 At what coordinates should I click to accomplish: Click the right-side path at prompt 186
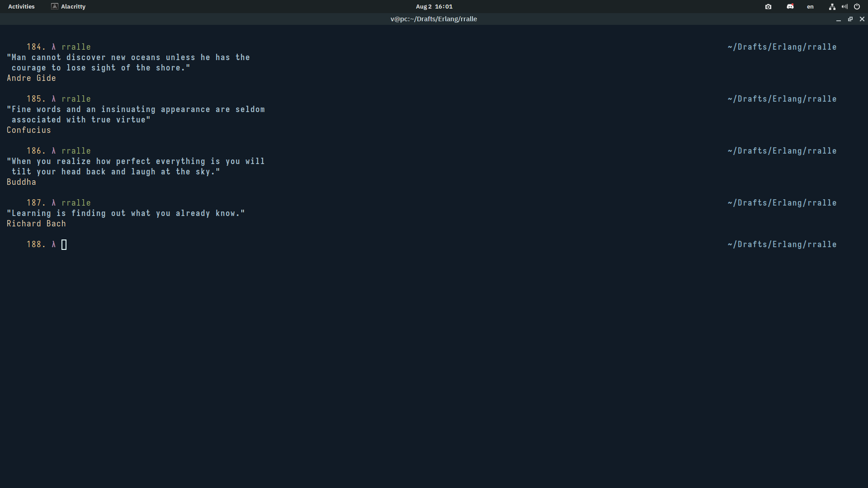(782, 151)
